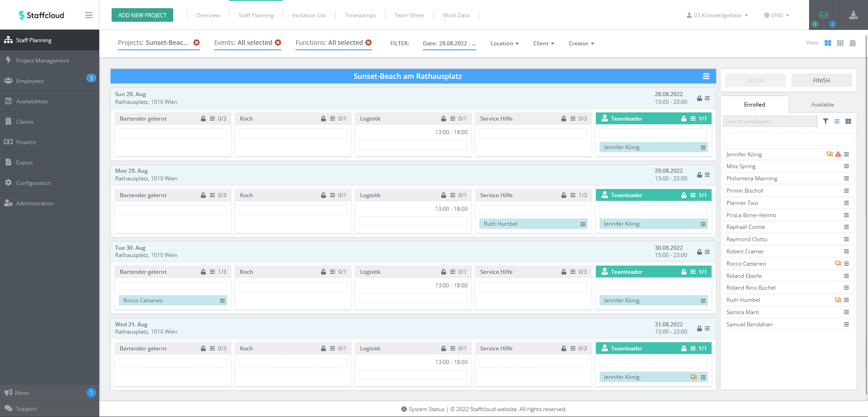Open the messages envelope icon

click(824, 15)
